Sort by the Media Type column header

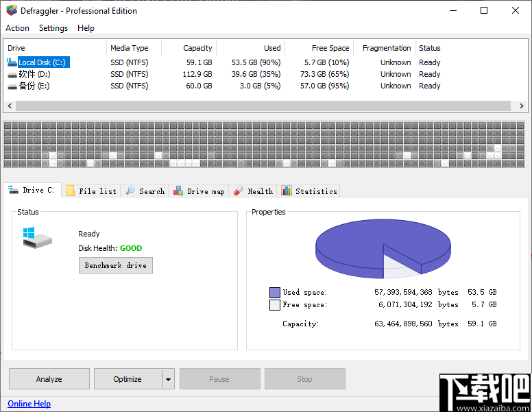tap(134, 48)
